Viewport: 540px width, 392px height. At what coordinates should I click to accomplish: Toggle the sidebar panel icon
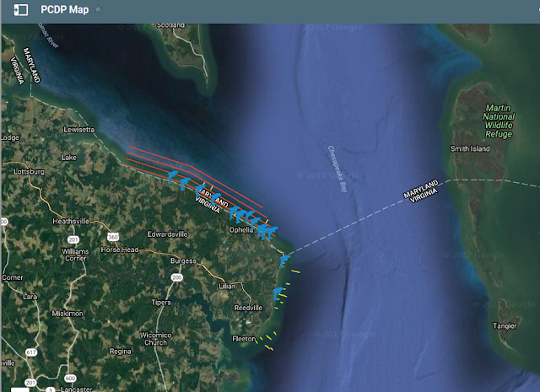(20, 10)
